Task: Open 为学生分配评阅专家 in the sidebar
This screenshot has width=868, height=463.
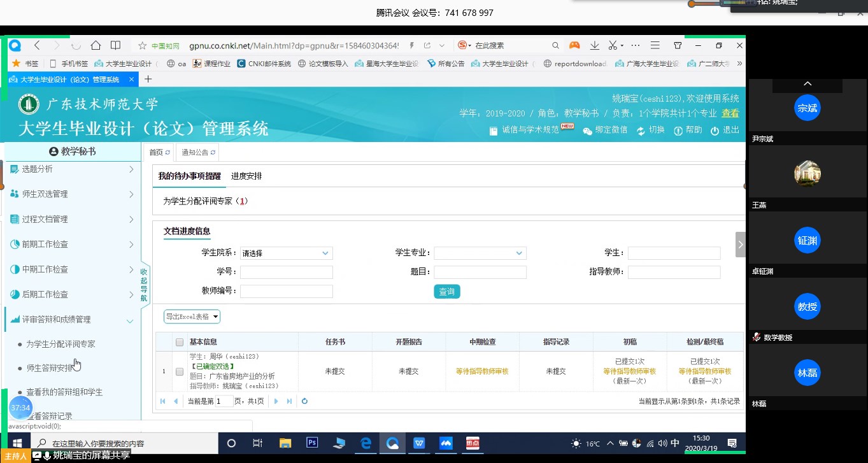Action: 60,344
